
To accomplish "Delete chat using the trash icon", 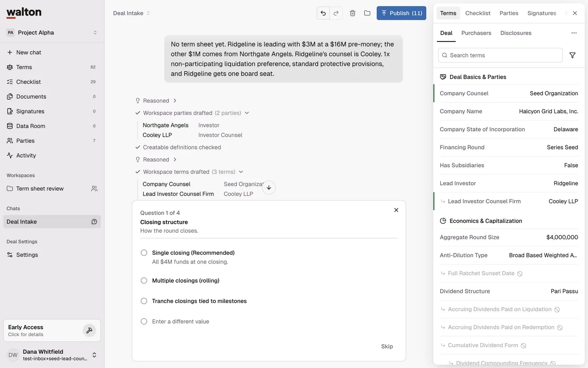I will tap(352, 13).
